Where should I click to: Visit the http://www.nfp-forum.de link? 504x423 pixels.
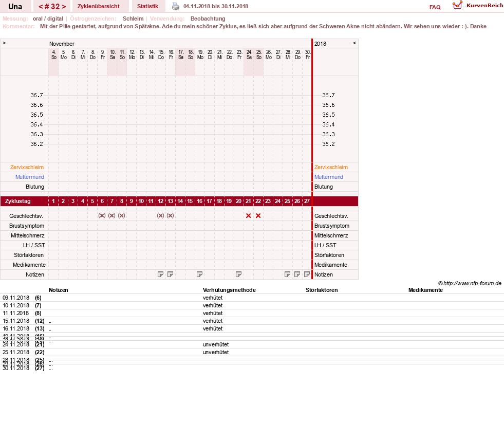pos(472,283)
